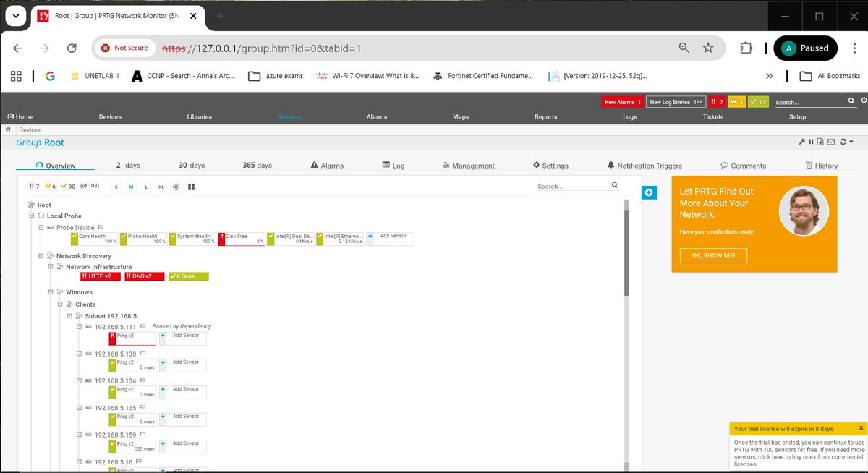The width and height of the screenshot is (868, 473).
Task: Collapse the Local Probe node
Action: pyautogui.click(x=32, y=216)
